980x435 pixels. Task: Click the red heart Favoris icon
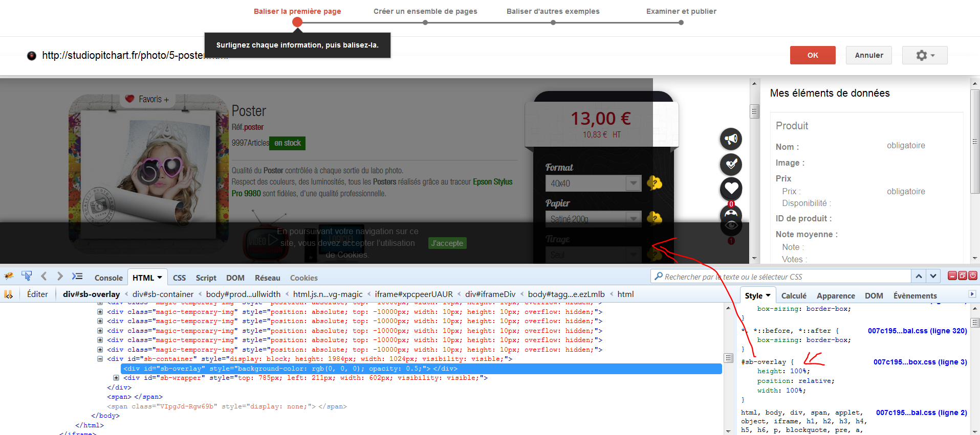point(129,99)
